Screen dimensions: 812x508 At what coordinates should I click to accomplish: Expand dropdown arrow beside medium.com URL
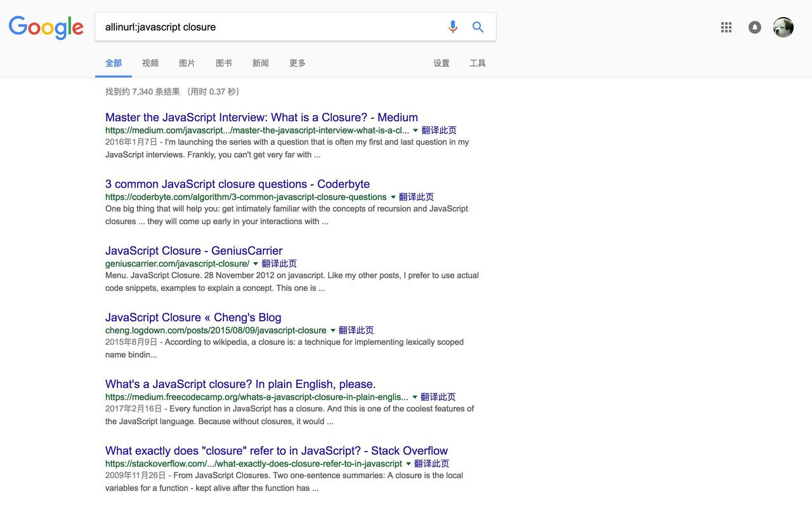tap(416, 131)
